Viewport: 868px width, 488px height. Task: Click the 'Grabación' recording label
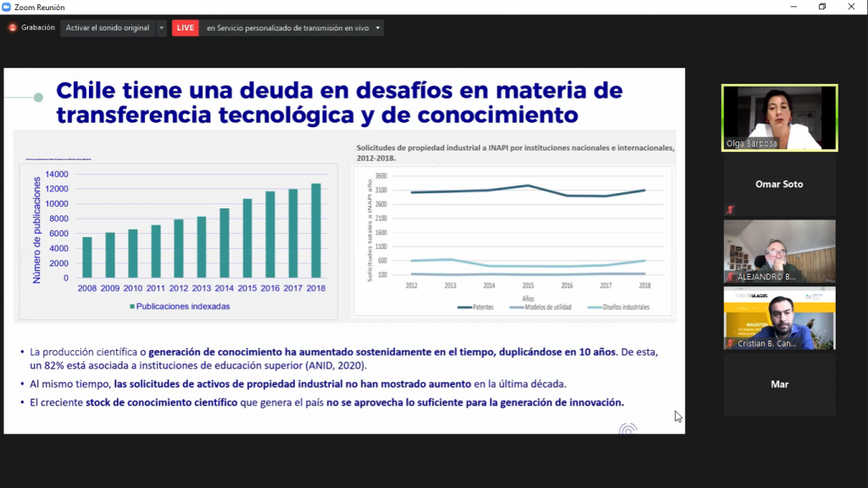38,28
